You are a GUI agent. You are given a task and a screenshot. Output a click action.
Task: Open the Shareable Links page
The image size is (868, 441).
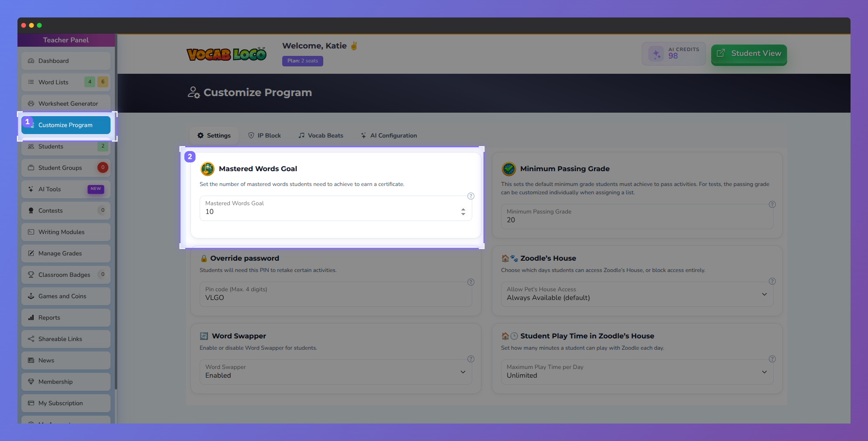click(66, 339)
